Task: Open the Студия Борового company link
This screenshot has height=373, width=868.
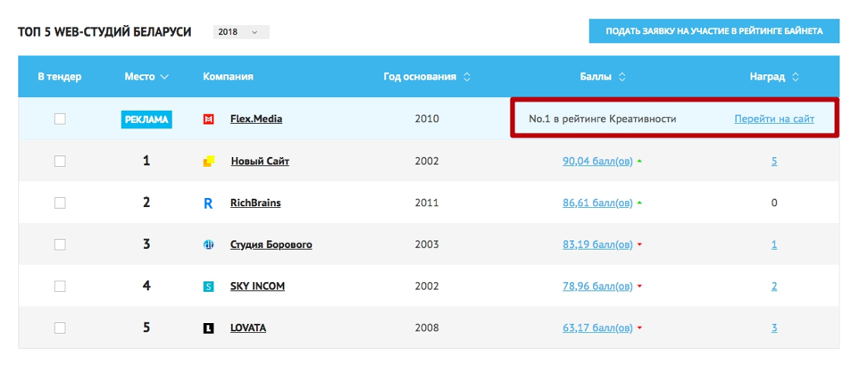Action: click(271, 245)
